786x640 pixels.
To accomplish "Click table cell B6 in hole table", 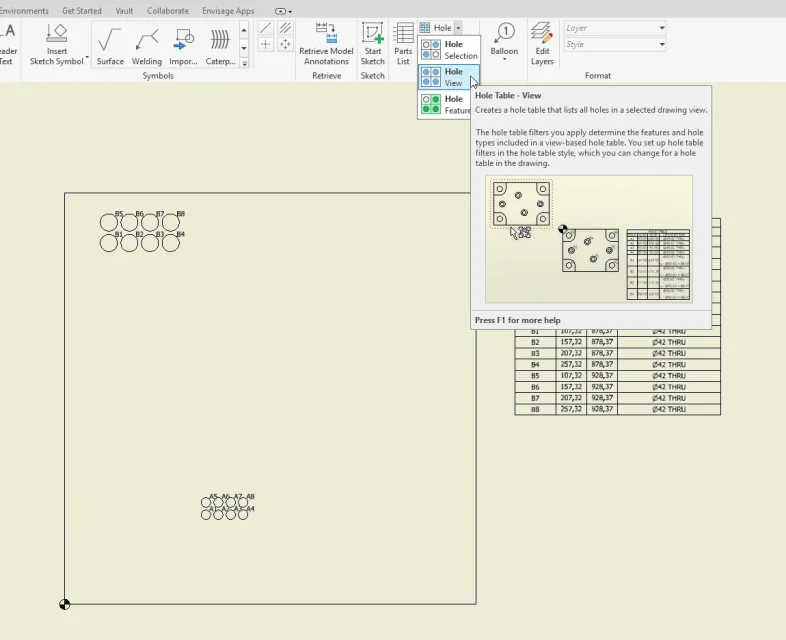I will (x=535, y=387).
